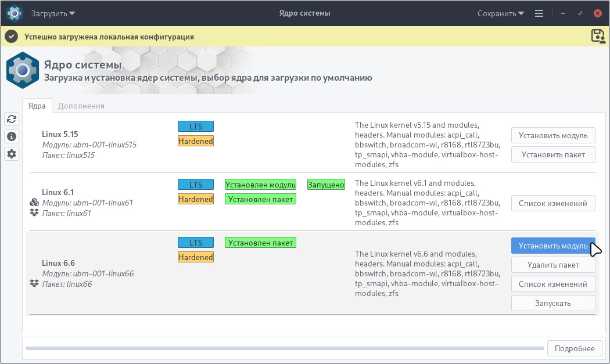
Task: Open Список изменений for Linux 6.6
Action: click(553, 284)
